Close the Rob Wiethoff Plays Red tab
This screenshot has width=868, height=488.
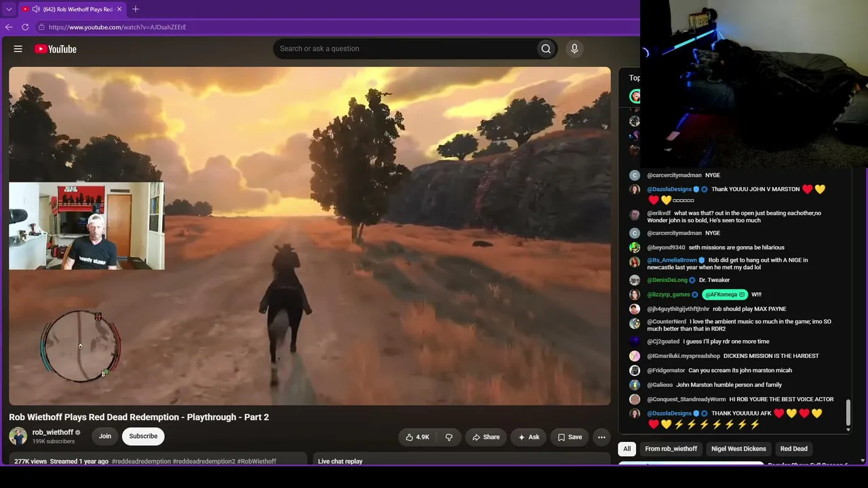tap(119, 9)
